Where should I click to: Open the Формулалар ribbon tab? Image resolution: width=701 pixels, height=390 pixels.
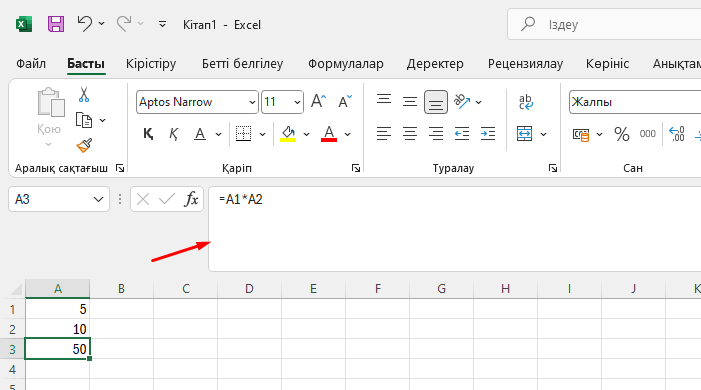pyautogui.click(x=346, y=64)
